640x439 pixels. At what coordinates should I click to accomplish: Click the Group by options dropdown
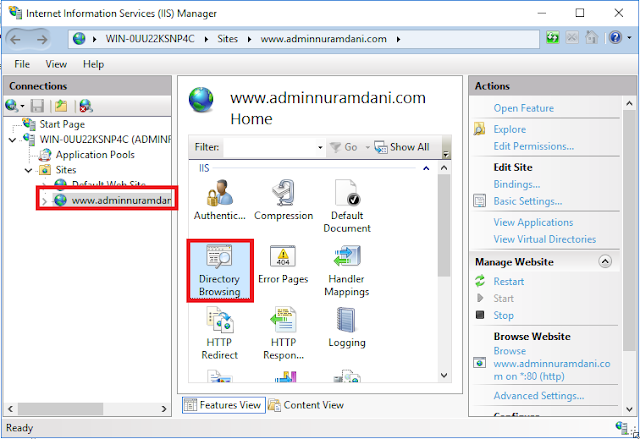pyautogui.click(x=446, y=155)
